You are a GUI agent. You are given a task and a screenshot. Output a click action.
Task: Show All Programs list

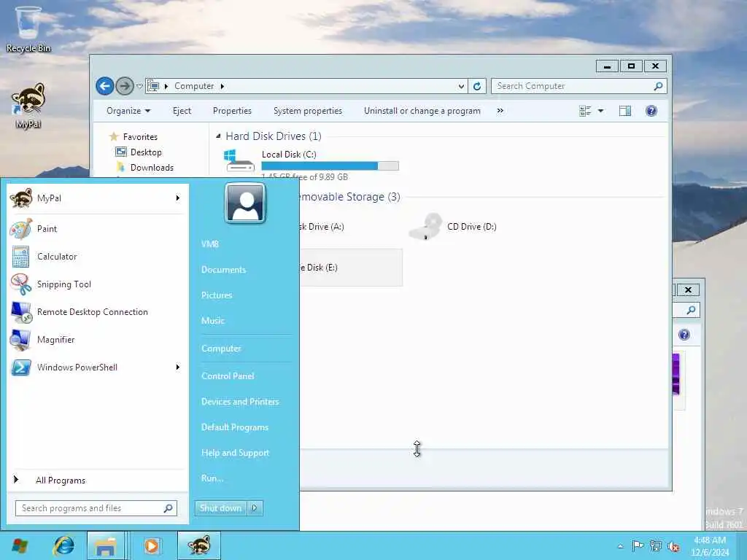(61, 481)
